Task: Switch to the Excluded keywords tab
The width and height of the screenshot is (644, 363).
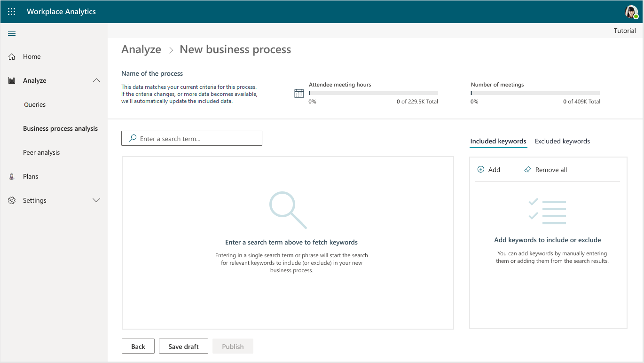Action: pyautogui.click(x=562, y=141)
